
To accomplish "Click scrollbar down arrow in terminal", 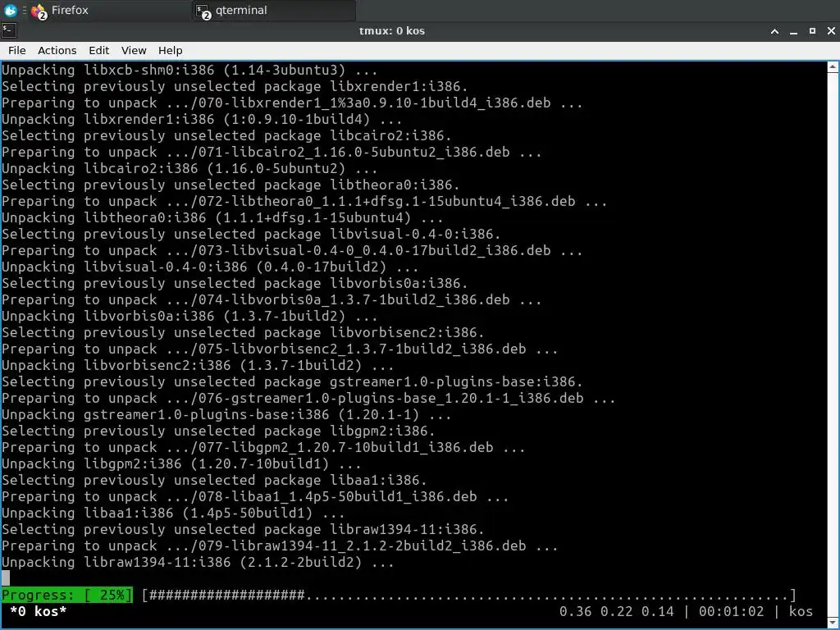I will pos(833,623).
